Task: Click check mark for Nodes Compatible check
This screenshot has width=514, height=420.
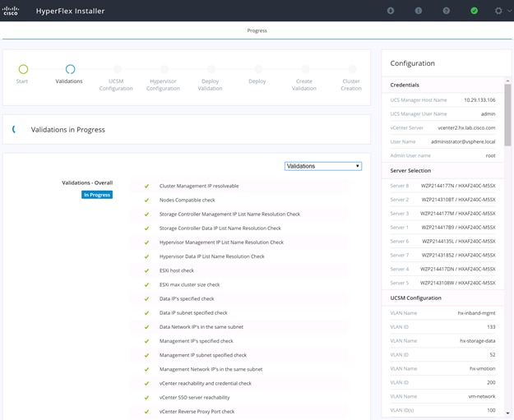Action: point(146,201)
